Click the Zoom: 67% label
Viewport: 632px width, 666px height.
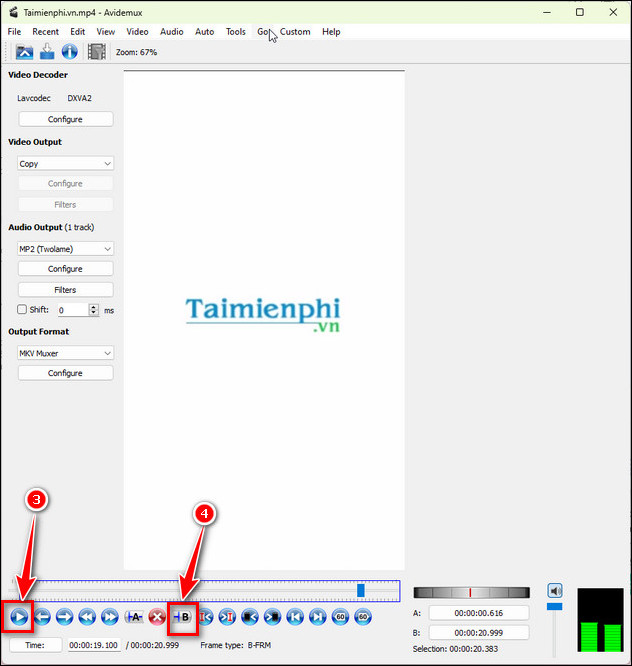click(x=136, y=52)
